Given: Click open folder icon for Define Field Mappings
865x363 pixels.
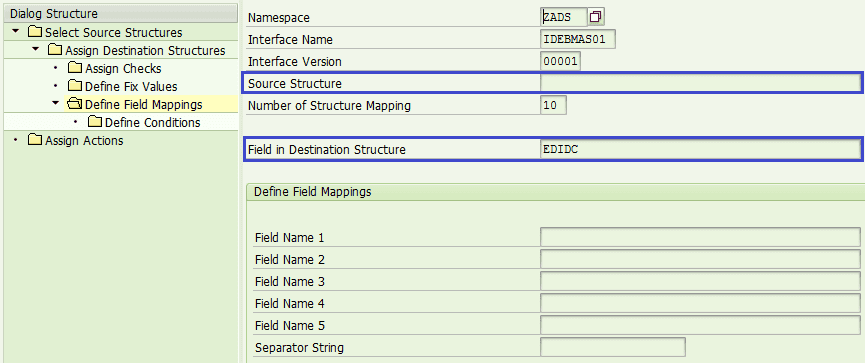Looking at the screenshot, I should [74, 104].
